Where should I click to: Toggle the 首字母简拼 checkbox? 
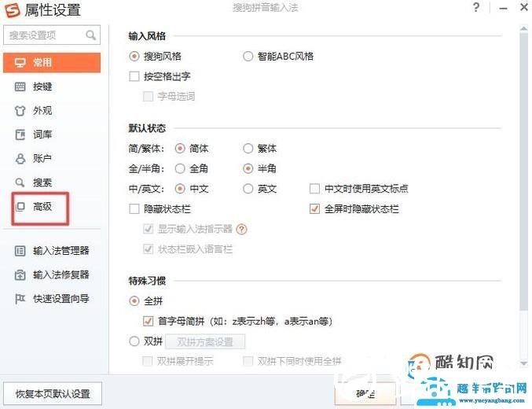[149, 321]
